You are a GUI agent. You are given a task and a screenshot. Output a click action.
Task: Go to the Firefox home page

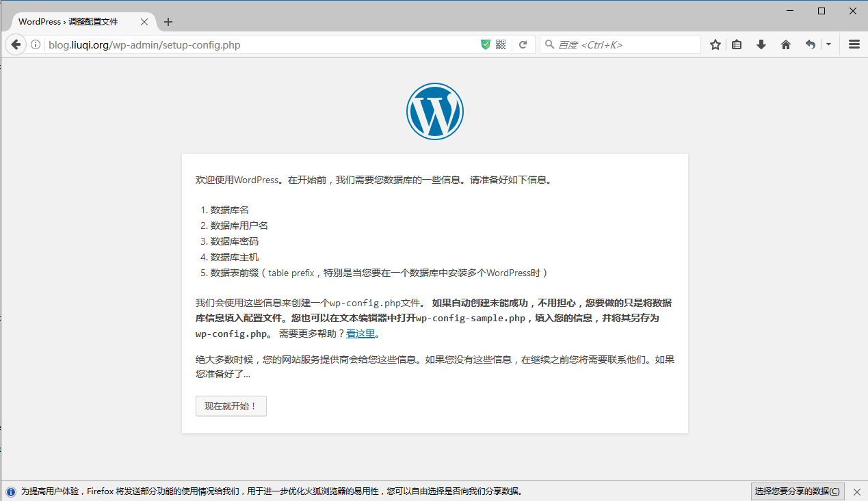click(x=786, y=44)
